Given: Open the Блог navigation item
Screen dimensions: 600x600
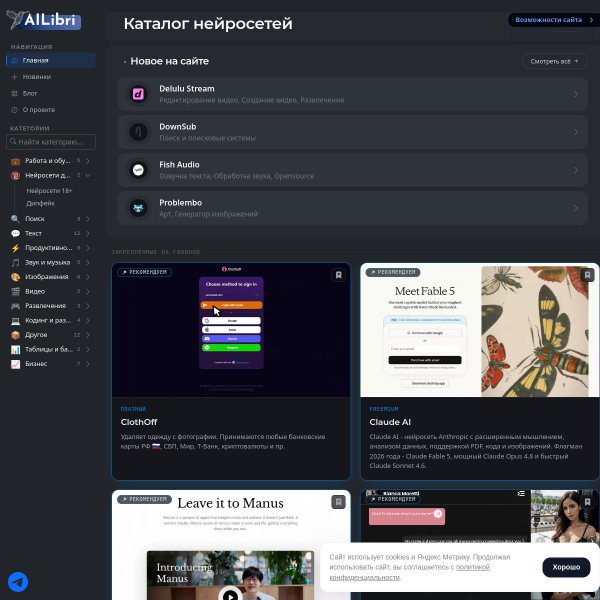Looking at the screenshot, I should [x=51, y=93].
